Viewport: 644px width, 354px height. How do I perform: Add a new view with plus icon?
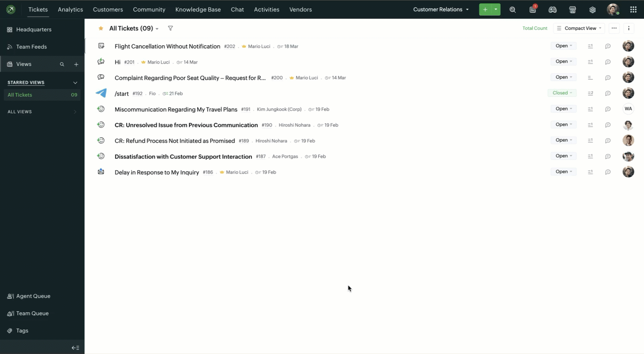pos(76,64)
